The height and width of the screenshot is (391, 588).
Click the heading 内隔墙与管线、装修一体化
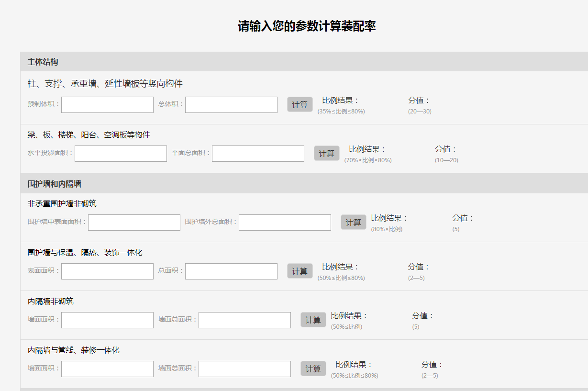coord(74,350)
